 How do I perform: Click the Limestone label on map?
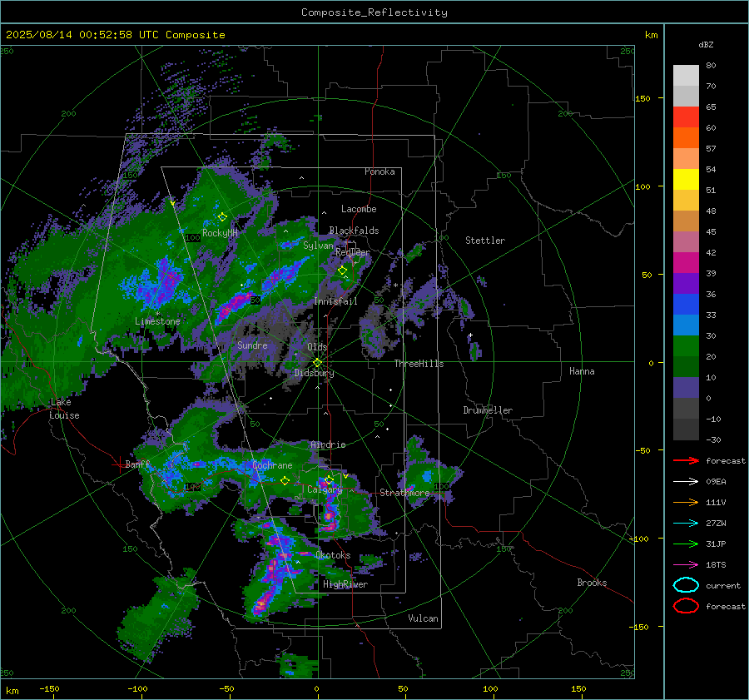tap(157, 321)
